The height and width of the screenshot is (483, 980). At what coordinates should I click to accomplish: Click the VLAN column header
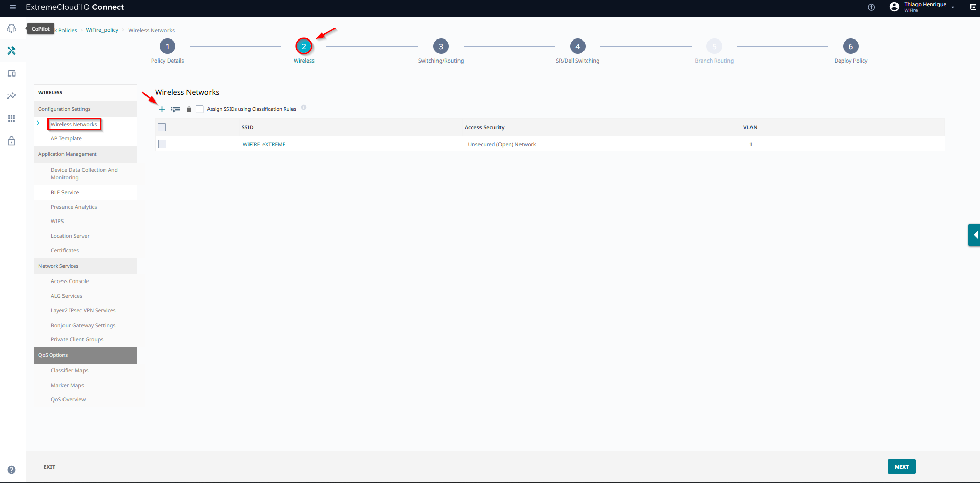coord(750,128)
